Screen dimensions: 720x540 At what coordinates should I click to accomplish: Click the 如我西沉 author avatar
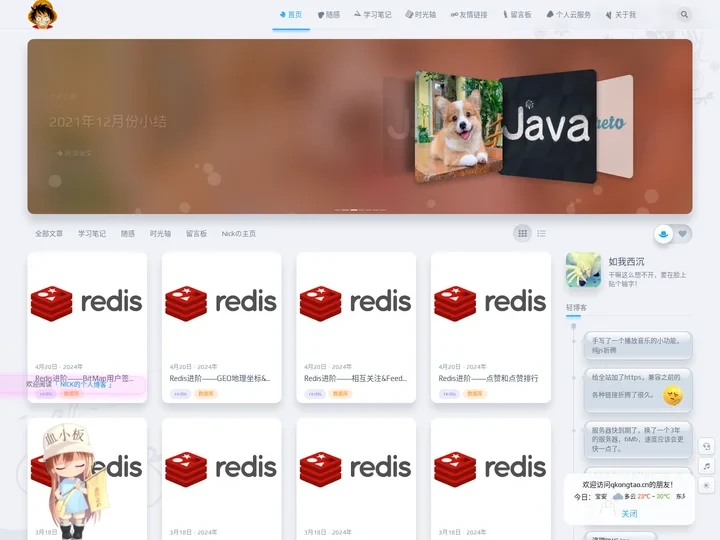[x=583, y=270]
